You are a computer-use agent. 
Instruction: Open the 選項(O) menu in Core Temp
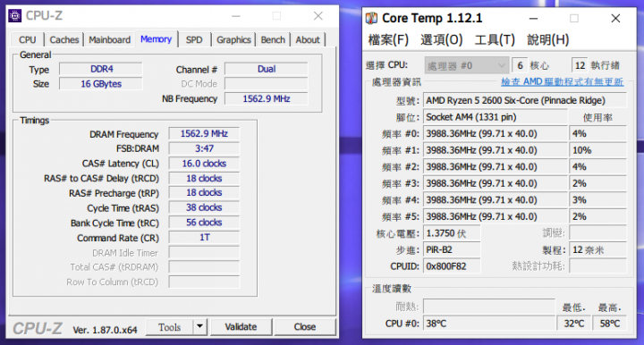pos(442,40)
